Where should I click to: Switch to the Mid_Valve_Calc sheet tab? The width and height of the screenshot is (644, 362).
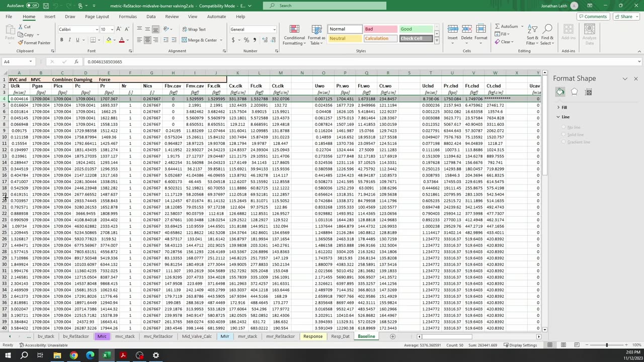(x=197, y=336)
